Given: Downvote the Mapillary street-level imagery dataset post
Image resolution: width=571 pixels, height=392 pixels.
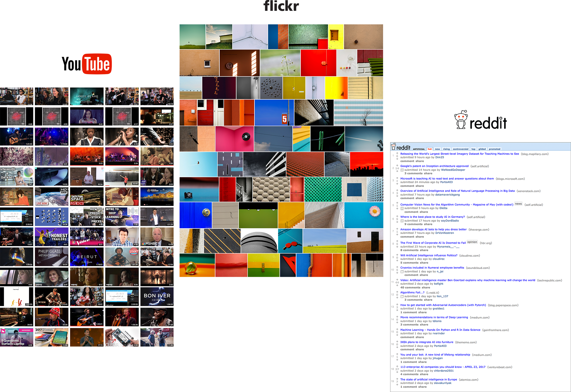Looking at the screenshot, I should pyautogui.click(x=397, y=159).
